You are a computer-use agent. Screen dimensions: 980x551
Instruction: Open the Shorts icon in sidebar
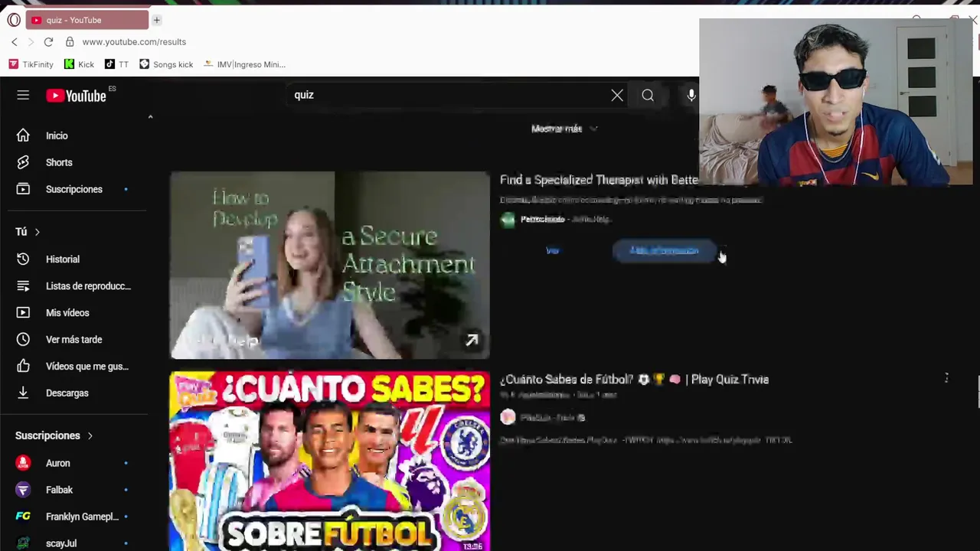pyautogui.click(x=23, y=162)
